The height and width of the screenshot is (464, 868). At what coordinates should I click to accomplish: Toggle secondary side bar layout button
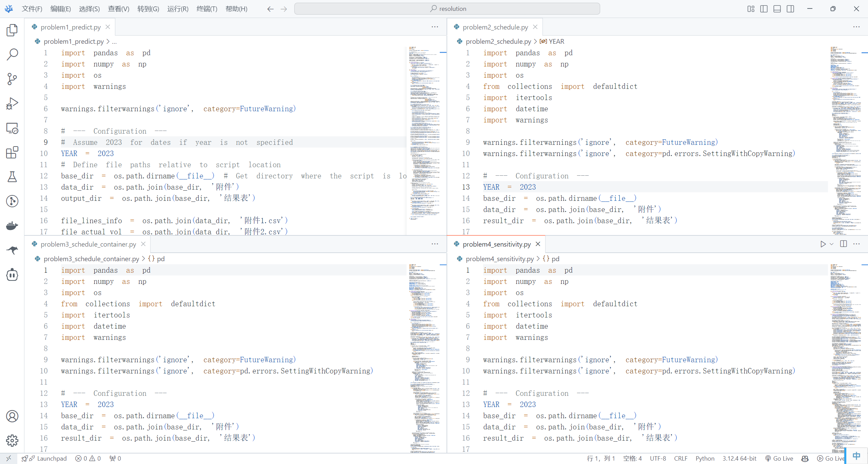[x=790, y=9]
